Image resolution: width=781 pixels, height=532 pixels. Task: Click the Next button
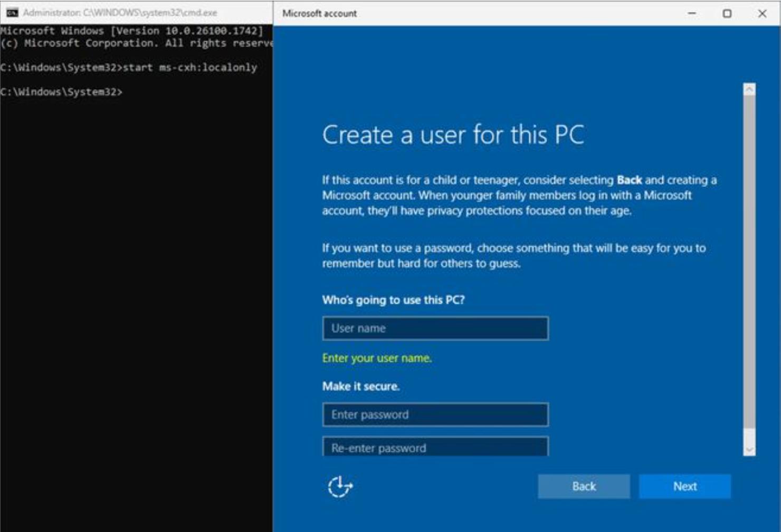coord(684,486)
